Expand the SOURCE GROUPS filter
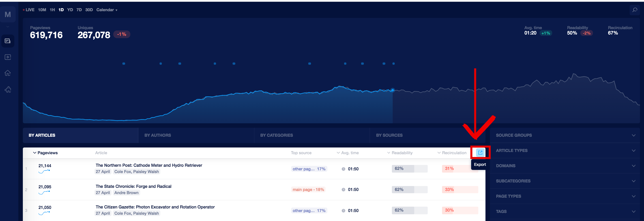Viewport: 644px width, 221px height. (x=565, y=135)
